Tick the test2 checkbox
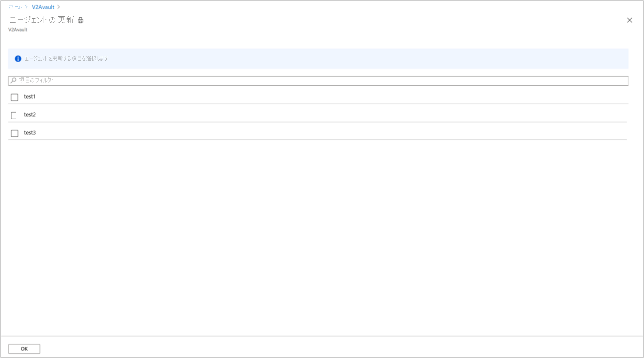The width and height of the screenshot is (644, 358). click(x=14, y=115)
